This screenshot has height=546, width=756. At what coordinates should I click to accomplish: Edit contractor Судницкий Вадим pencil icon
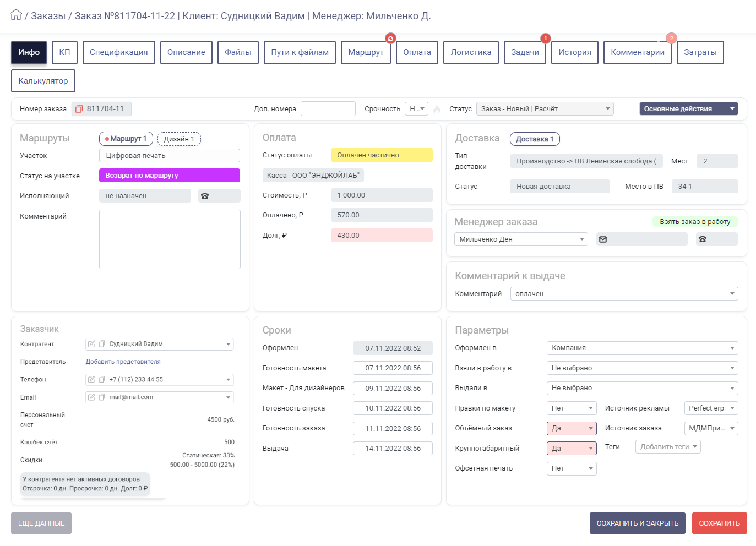point(92,344)
